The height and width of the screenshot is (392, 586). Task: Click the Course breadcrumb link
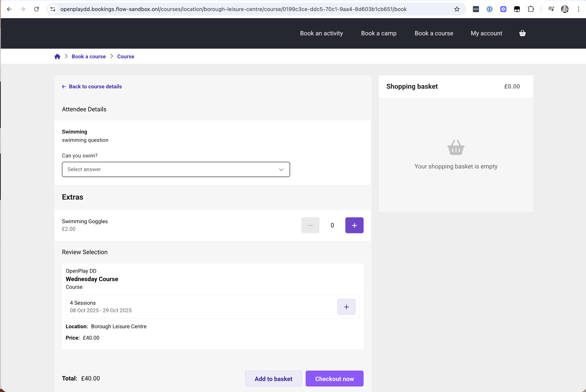point(126,57)
